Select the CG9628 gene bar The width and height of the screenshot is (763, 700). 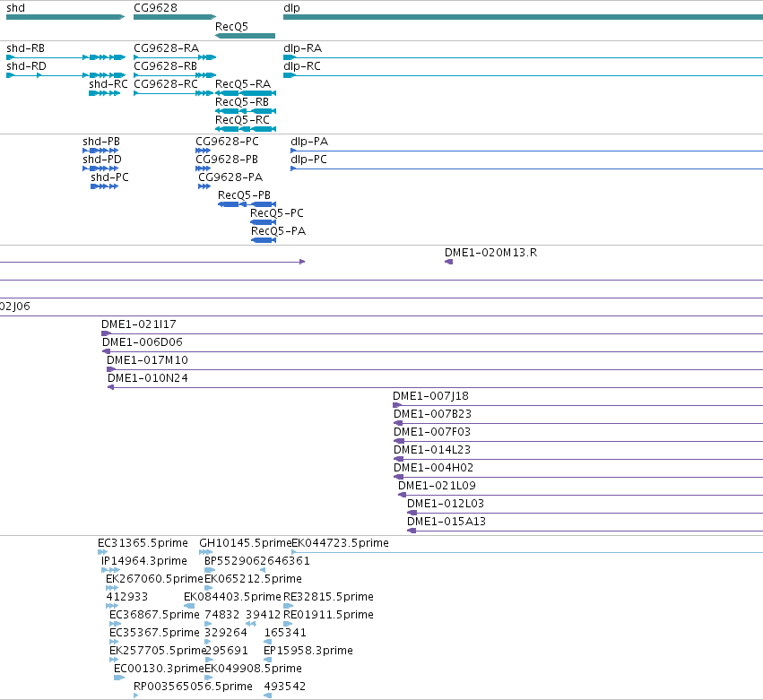(175, 17)
